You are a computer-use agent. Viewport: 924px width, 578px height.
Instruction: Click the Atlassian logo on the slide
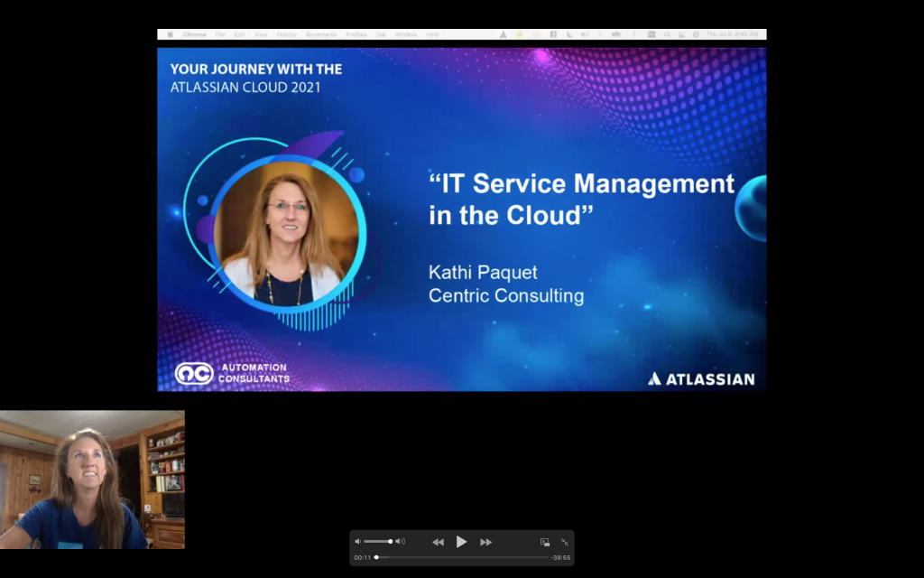(x=701, y=378)
